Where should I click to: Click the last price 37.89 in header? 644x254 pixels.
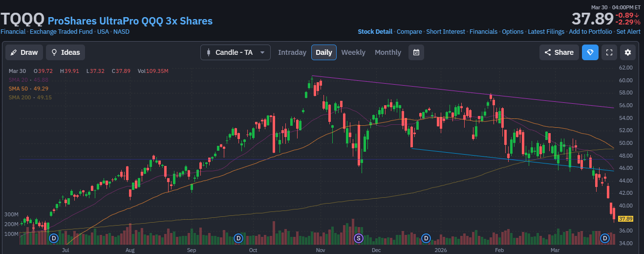pyautogui.click(x=592, y=19)
